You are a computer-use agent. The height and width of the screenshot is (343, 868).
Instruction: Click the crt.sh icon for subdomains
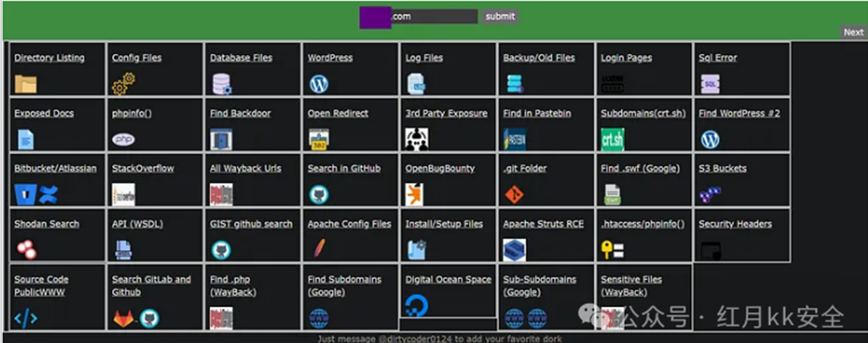pyautogui.click(x=612, y=139)
